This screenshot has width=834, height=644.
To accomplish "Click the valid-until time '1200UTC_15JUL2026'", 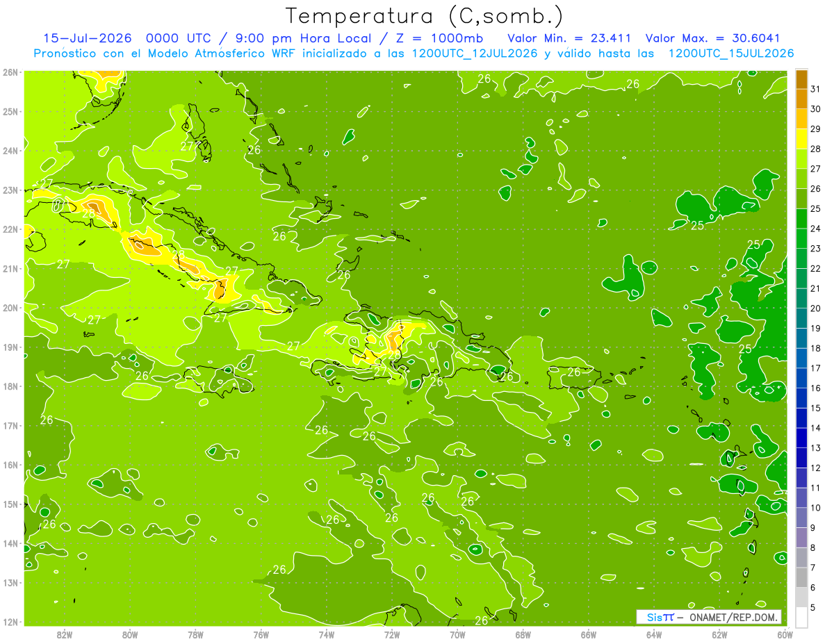I will tap(731, 53).
